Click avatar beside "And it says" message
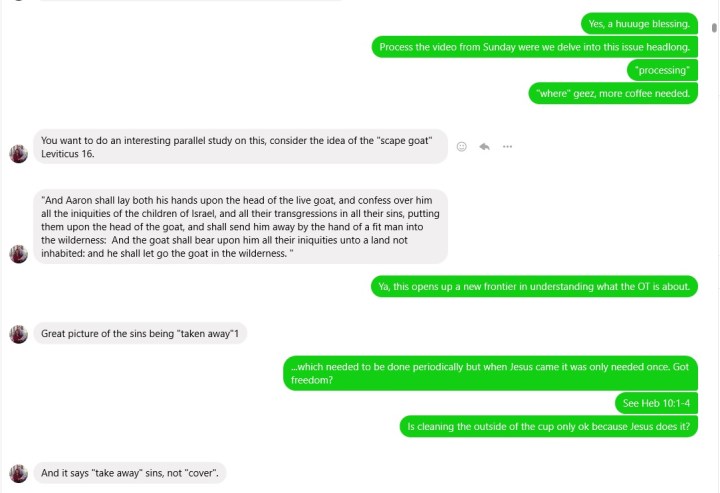This screenshot has width=720, height=493. point(18,473)
